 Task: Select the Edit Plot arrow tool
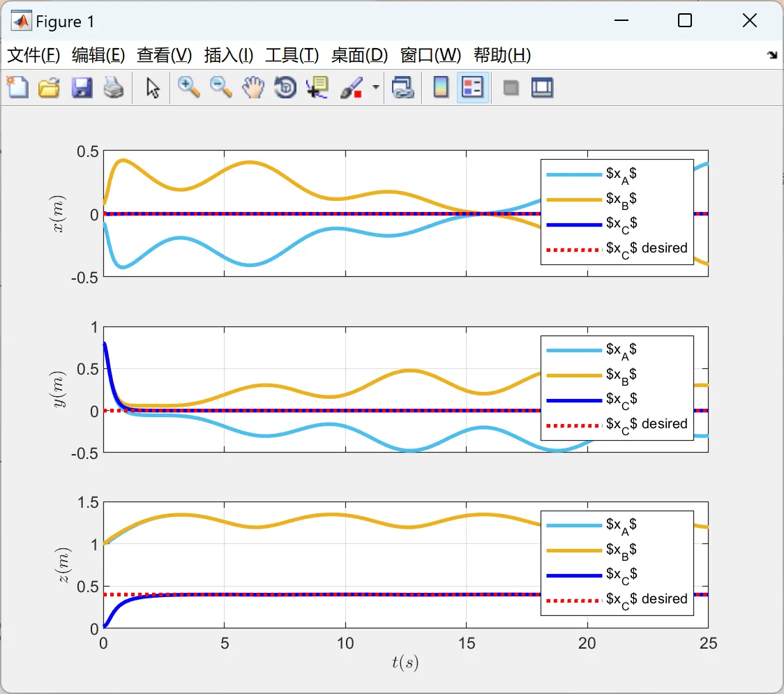point(153,88)
